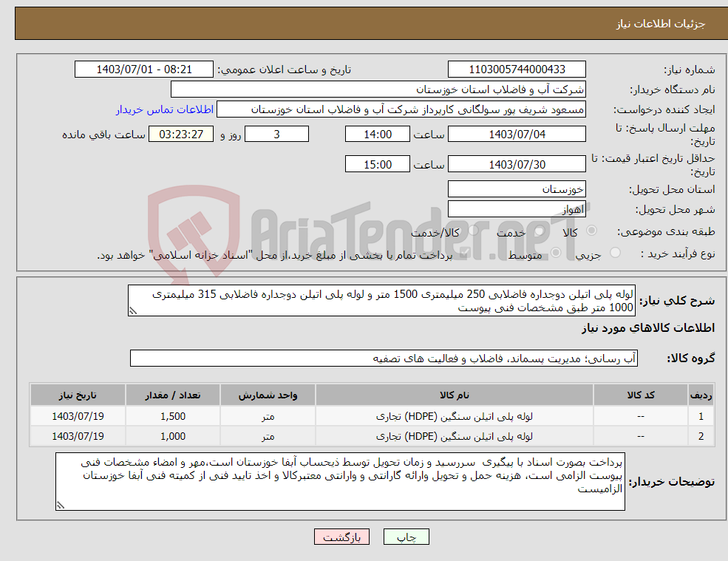
Task: Click the request creator name field
Action: [x=401, y=109]
